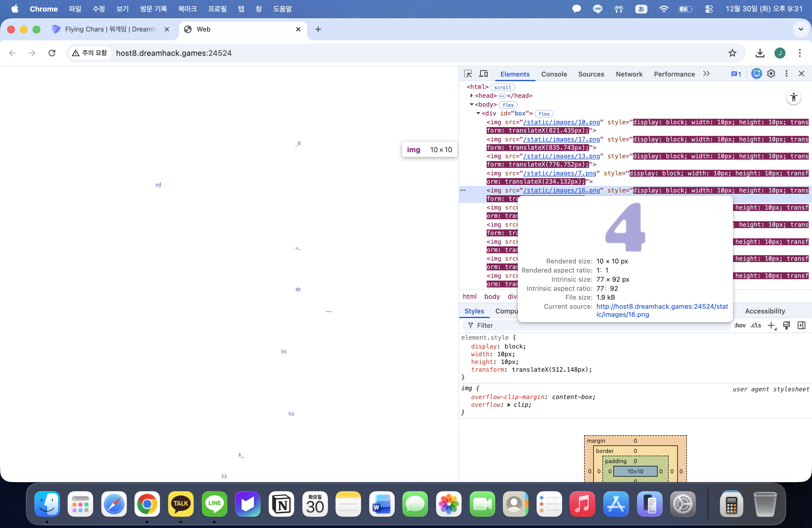812x528 pixels.
Task: Expand the head element node
Action: point(471,96)
